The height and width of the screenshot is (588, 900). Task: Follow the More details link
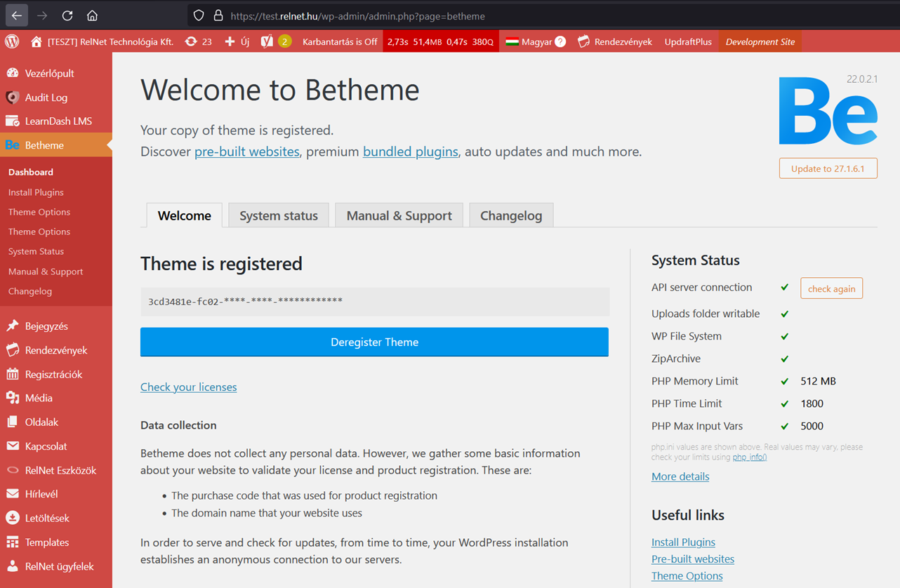680,476
